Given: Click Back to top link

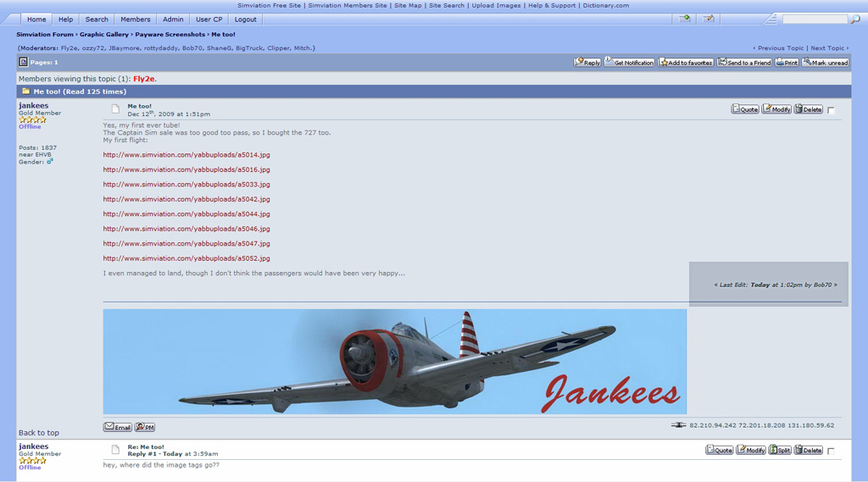Looking at the screenshot, I should (39, 433).
